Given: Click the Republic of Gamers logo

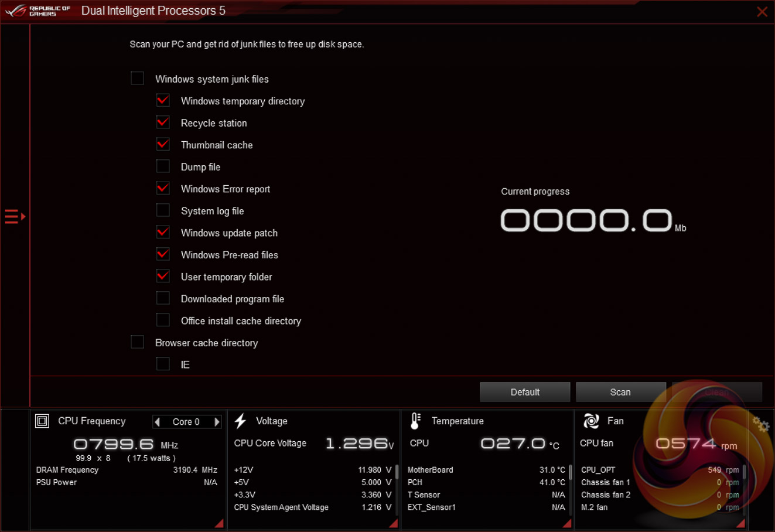Looking at the screenshot, I should [38, 11].
